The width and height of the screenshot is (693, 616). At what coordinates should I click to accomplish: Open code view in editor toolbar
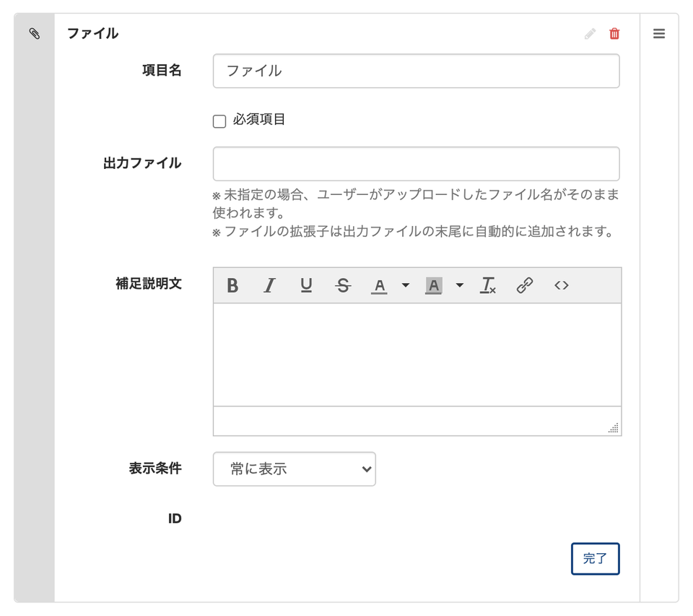coord(562,285)
